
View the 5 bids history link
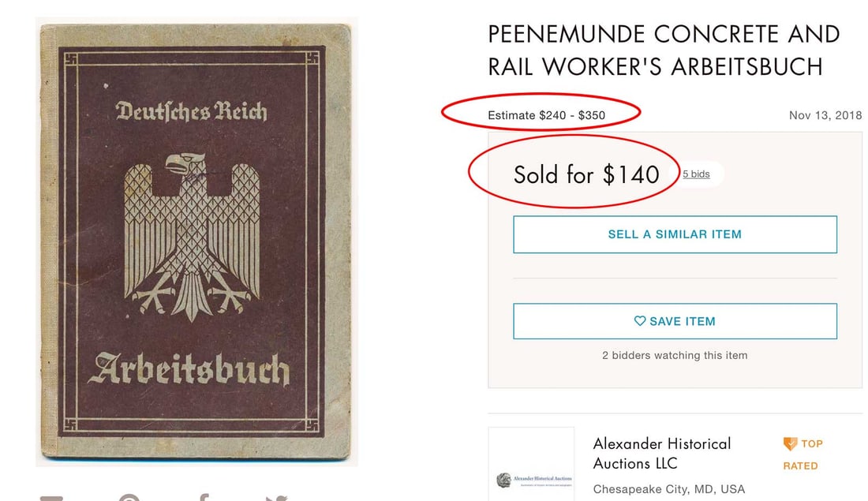coord(696,174)
